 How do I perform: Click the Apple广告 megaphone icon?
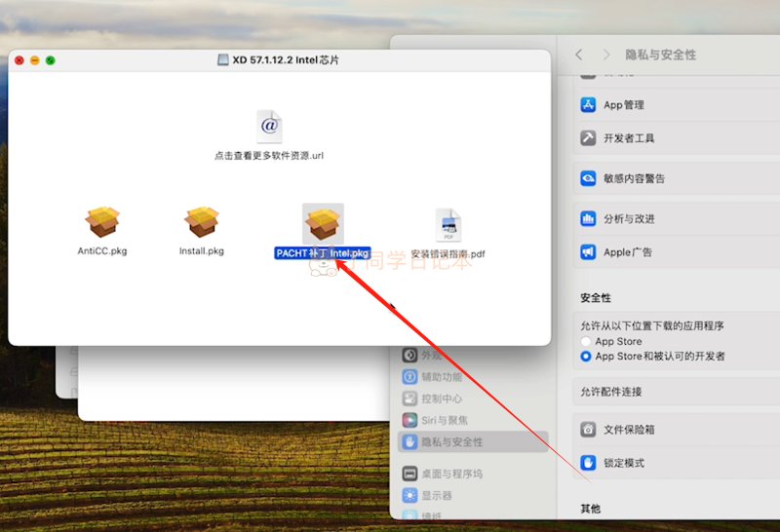[588, 252]
